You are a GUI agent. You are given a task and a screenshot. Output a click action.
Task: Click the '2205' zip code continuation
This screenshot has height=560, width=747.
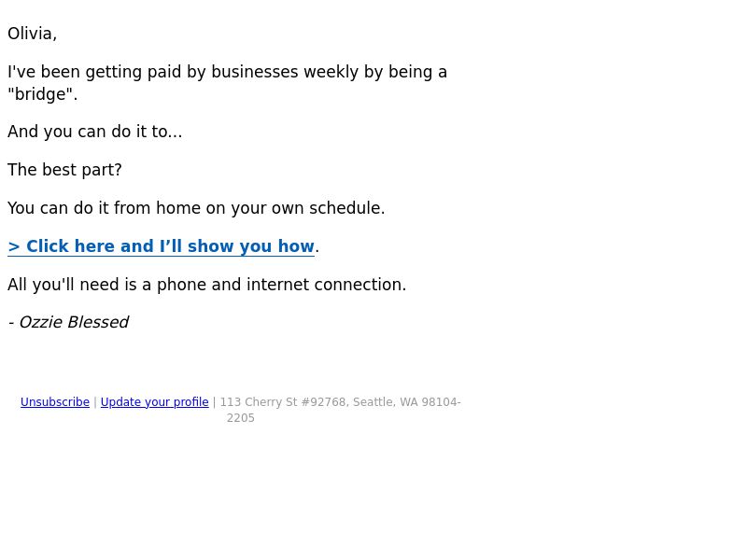click(241, 418)
